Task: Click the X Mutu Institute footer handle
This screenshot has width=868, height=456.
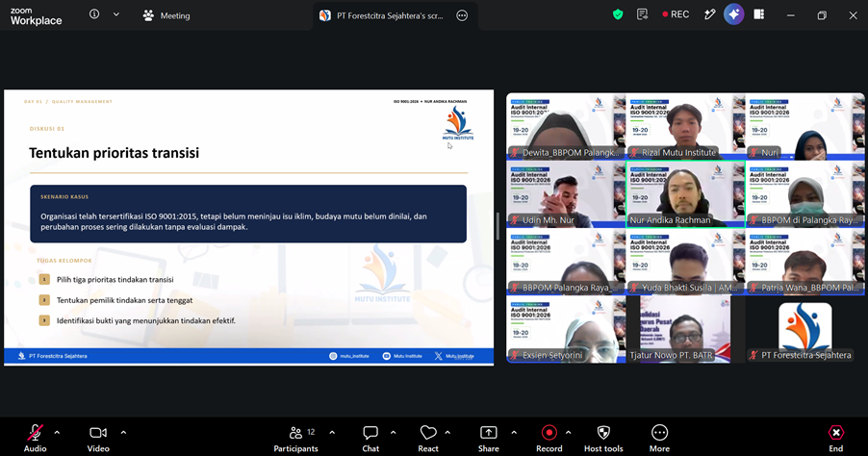Action: coord(454,356)
